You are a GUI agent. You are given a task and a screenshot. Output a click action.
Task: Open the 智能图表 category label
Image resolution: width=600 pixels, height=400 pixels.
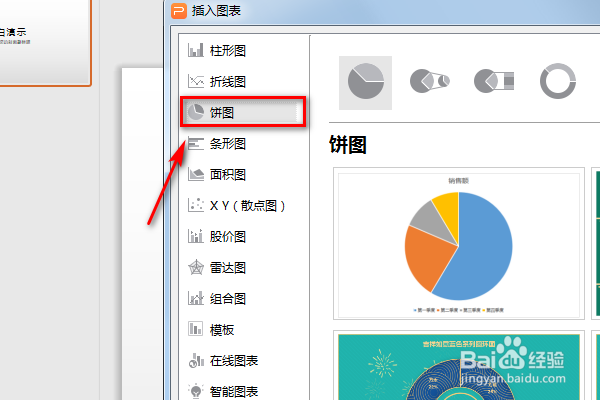(234, 392)
